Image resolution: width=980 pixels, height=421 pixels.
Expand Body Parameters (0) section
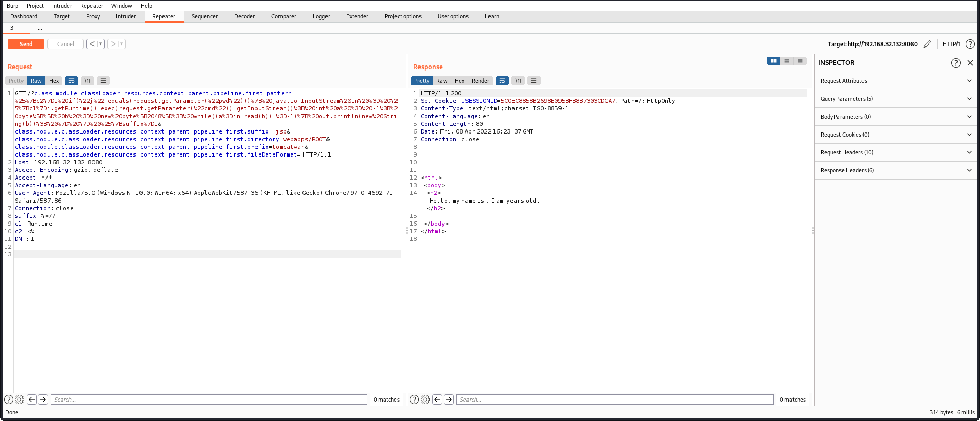coord(896,117)
